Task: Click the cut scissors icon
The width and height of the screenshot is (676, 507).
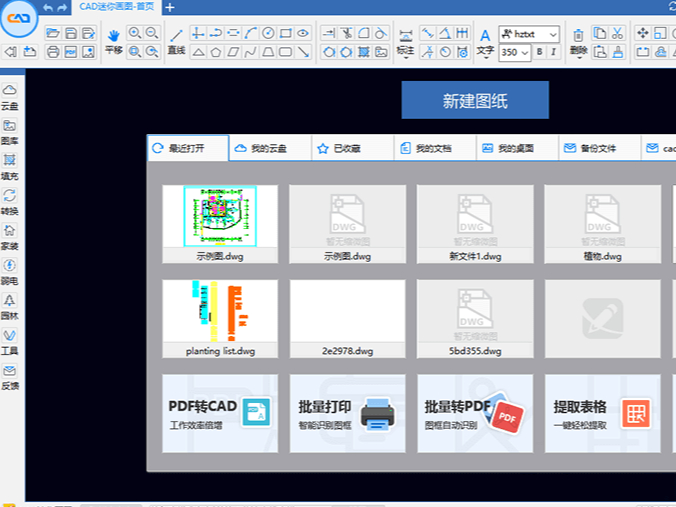Action: click(617, 33)
